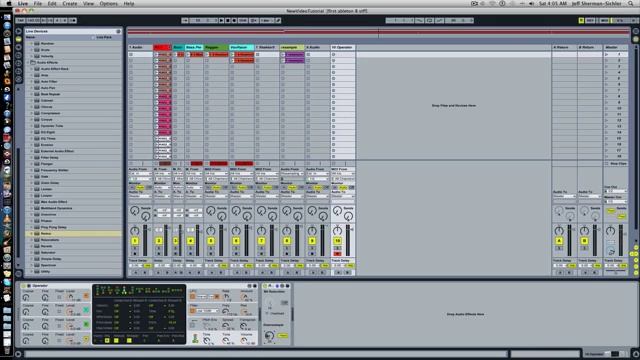Expand the Random device in browser
The height and width of the screenshot is (360, 640).
point(32,44)
